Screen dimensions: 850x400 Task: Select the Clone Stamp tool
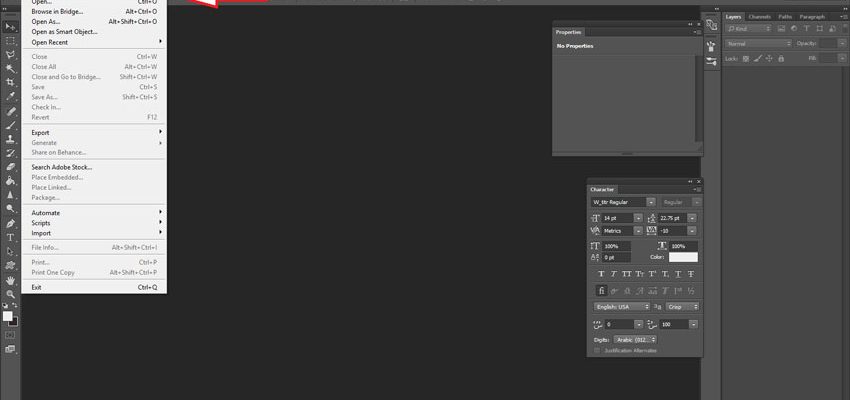(10, 139)
